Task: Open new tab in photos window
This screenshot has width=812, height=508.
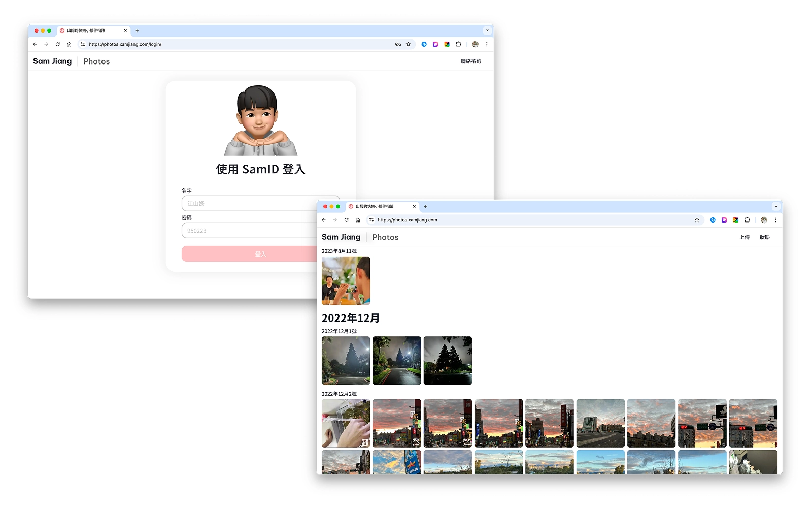Action: [426, 206]
